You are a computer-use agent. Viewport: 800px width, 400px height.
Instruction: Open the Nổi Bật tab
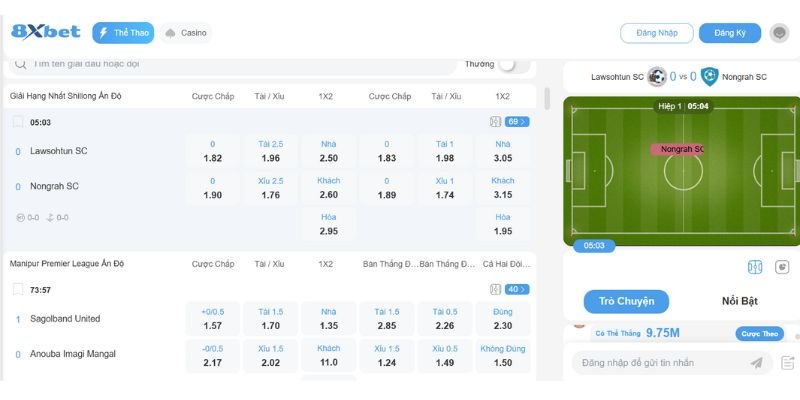[x=740, y=301]
